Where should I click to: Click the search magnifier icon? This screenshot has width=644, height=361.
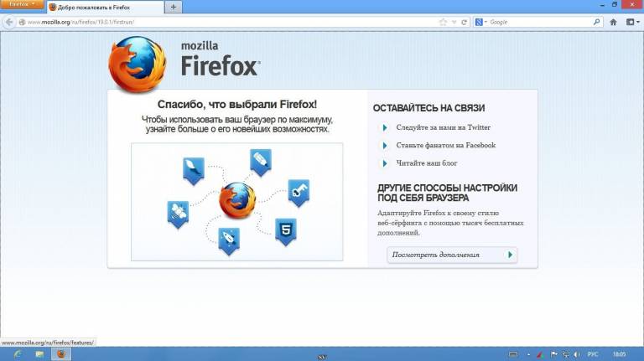pos(596,22)
